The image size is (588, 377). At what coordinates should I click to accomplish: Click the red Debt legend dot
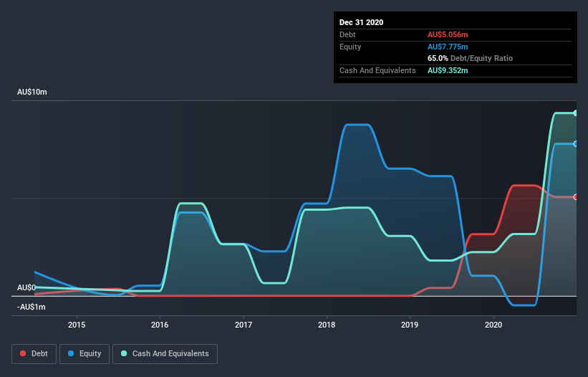(23, 353)
